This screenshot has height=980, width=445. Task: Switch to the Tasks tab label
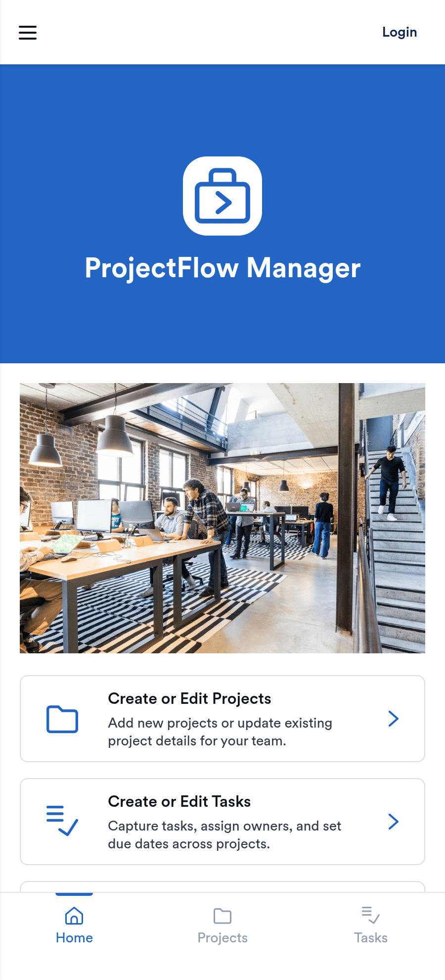371,938
